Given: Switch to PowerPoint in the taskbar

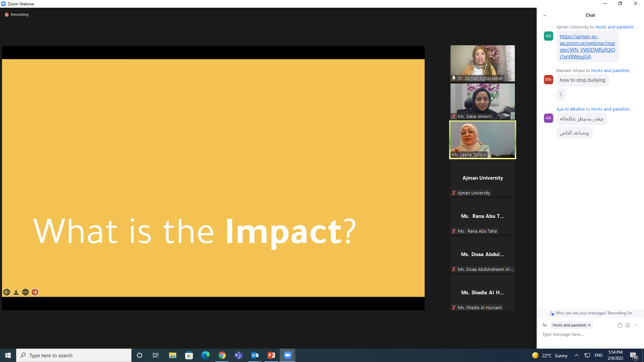Looking at the screenshot, I should [x=271, y=355].
